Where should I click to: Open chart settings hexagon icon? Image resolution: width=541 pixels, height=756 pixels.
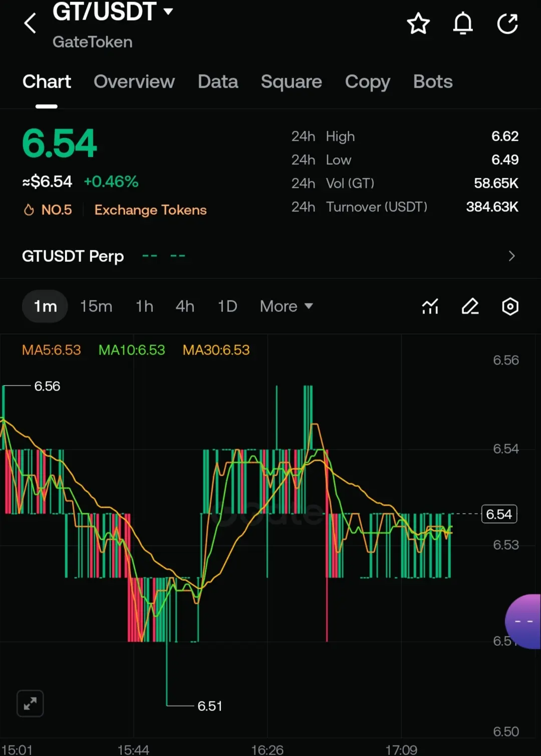[510, 306]
